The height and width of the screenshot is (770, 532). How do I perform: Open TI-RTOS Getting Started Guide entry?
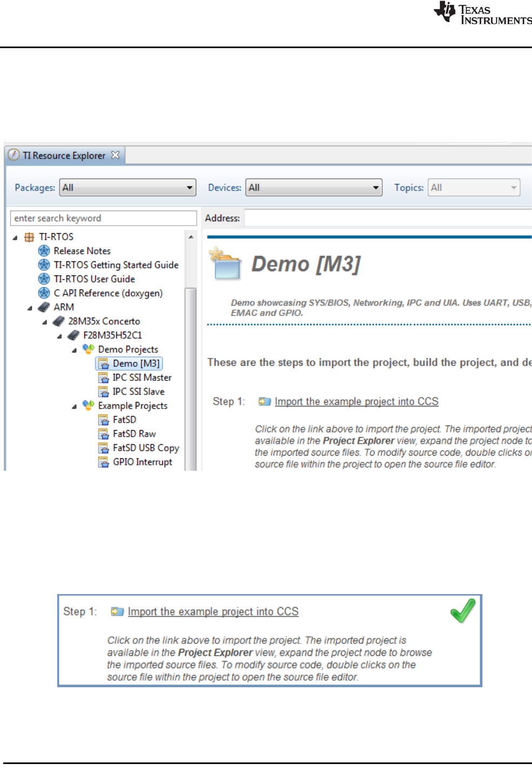point(116,265)
